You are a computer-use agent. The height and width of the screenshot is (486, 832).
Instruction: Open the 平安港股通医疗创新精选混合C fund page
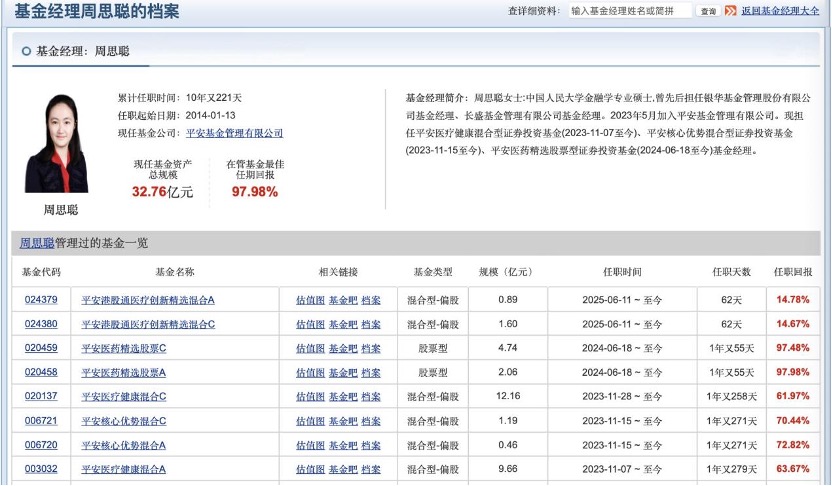pos(148,324)
